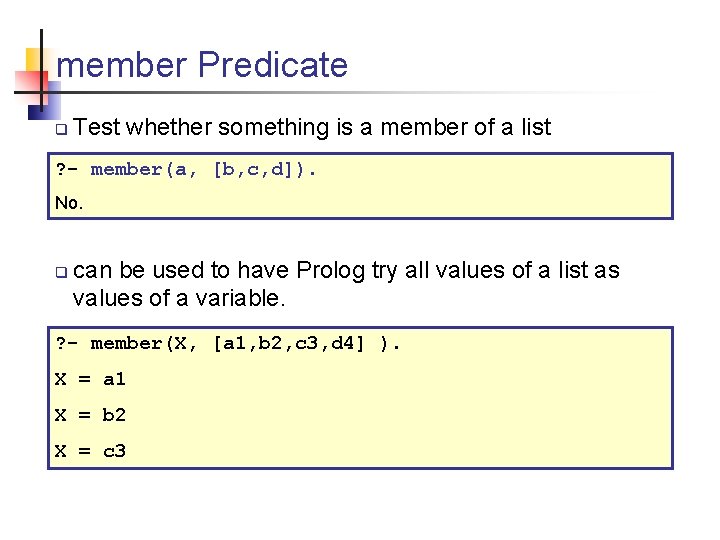Click the 'X = a1' result line
The height and width of the screenshot is (540, 720).
pos(90,379)
